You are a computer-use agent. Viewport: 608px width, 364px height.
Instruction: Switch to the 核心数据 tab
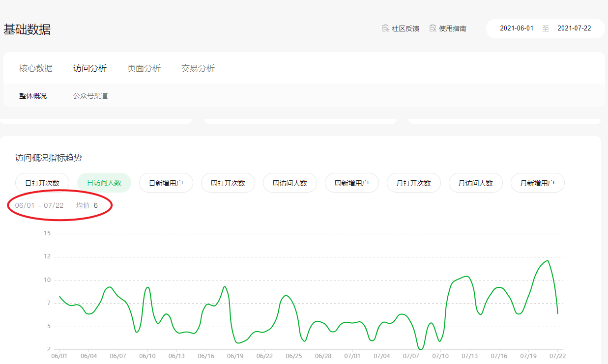pyautogui.click(x=36, y=69)
